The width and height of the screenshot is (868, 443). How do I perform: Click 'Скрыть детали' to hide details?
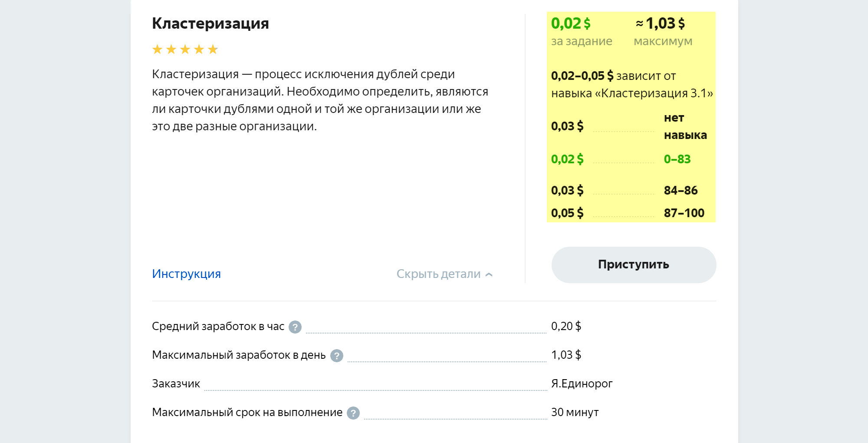pos(438,274)
